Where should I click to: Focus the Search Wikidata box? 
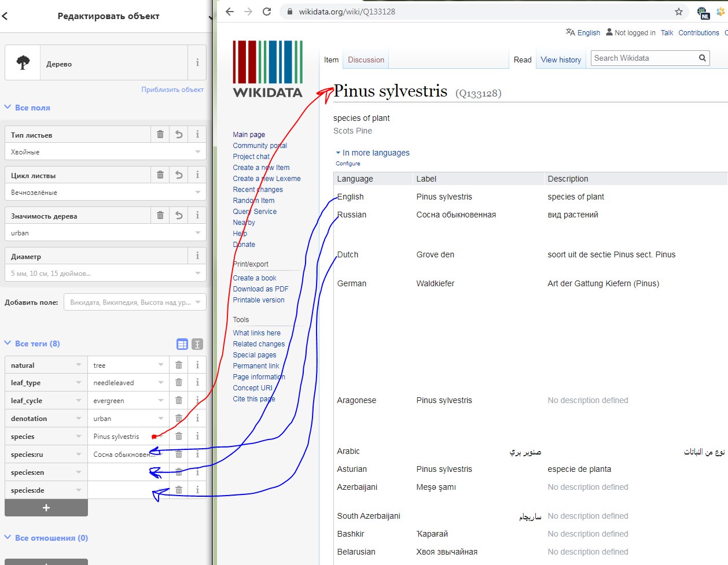(643, 58)
